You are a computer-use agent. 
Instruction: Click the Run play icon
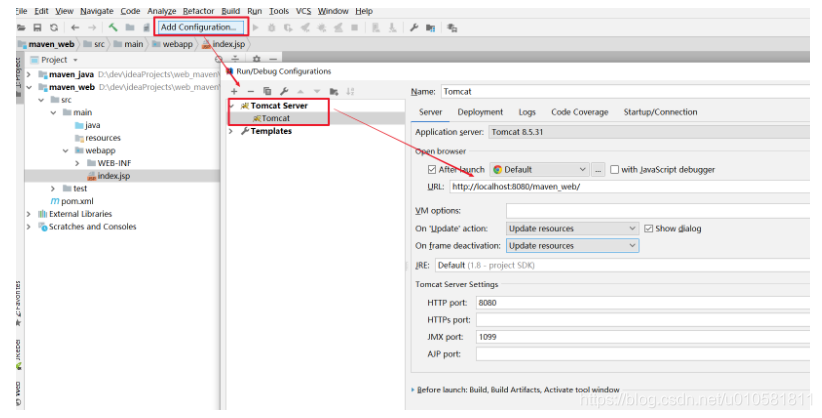click(x=256, y=27)
